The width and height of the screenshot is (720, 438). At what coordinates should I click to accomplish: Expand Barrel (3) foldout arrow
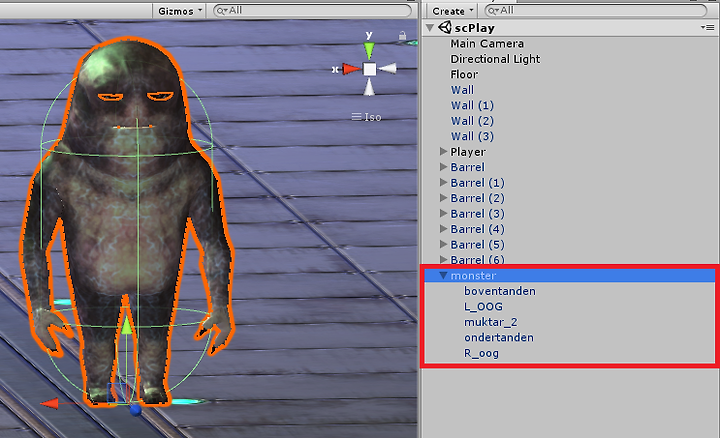(443, 213)
